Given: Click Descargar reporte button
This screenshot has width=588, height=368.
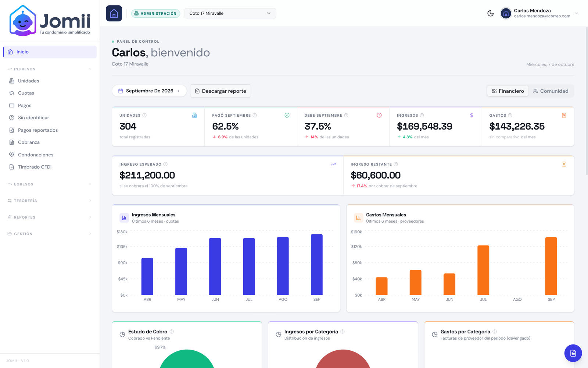Looking at the screenshot, I should coord(220,91).
